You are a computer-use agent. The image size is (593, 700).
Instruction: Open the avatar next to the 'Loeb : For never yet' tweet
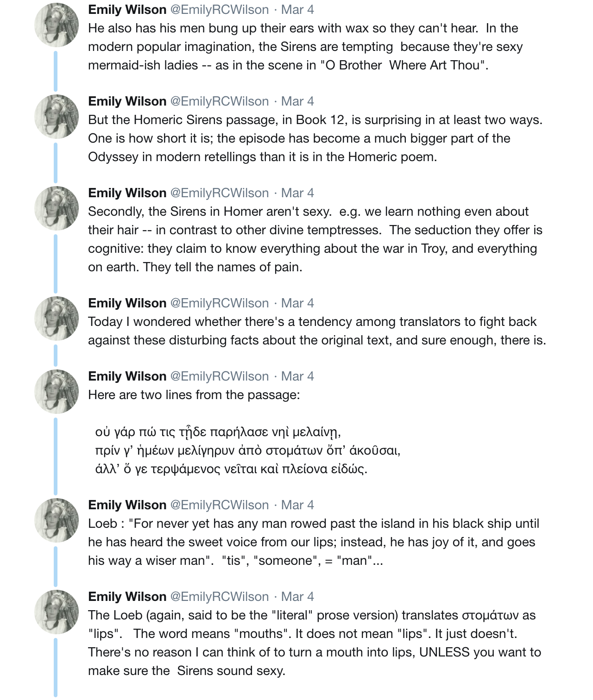(x=57, y=520)
